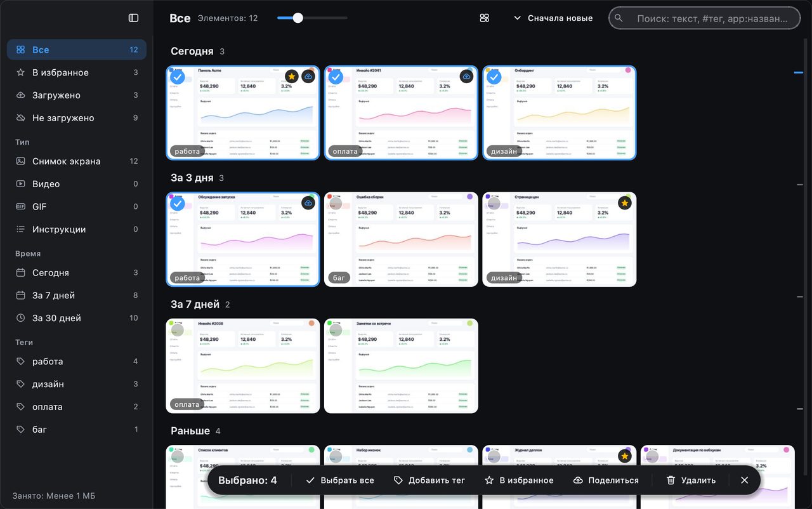Click the Добавить тег button
Image resolution: width=812 pixels, height=509 pixels.
(x=429, y=480)
